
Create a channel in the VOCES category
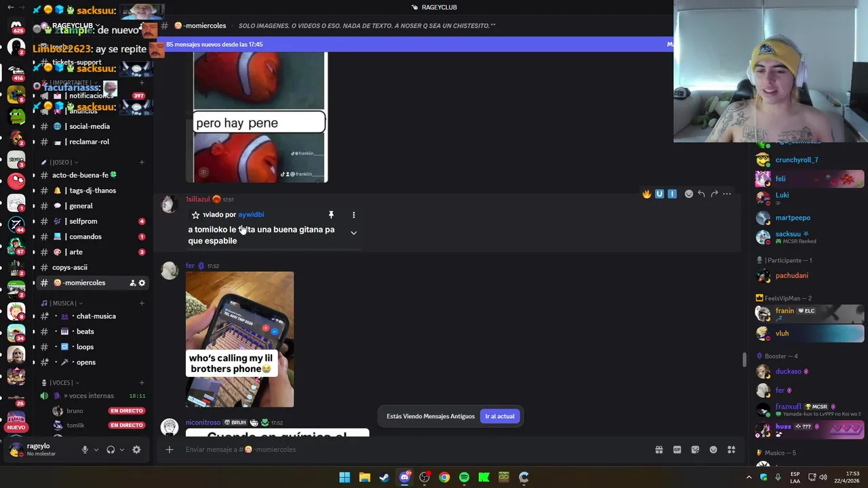click(x=142, y=383)
